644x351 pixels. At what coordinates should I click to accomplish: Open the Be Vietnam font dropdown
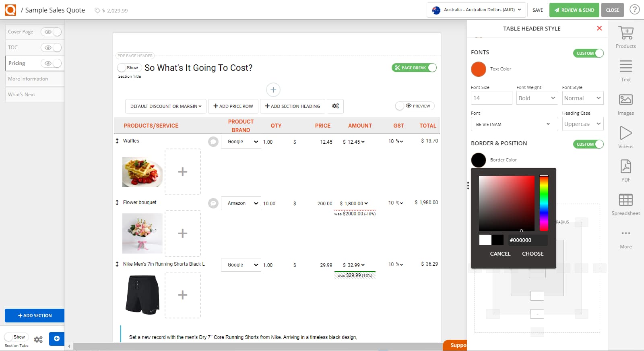click(514, 124)
